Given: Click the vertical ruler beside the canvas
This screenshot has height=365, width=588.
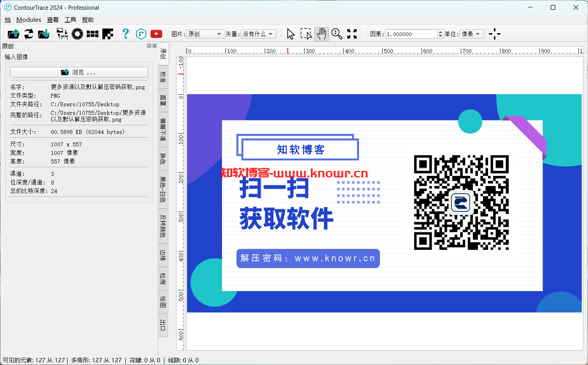Looking at the screenshot, I should [x=180, y=204].
